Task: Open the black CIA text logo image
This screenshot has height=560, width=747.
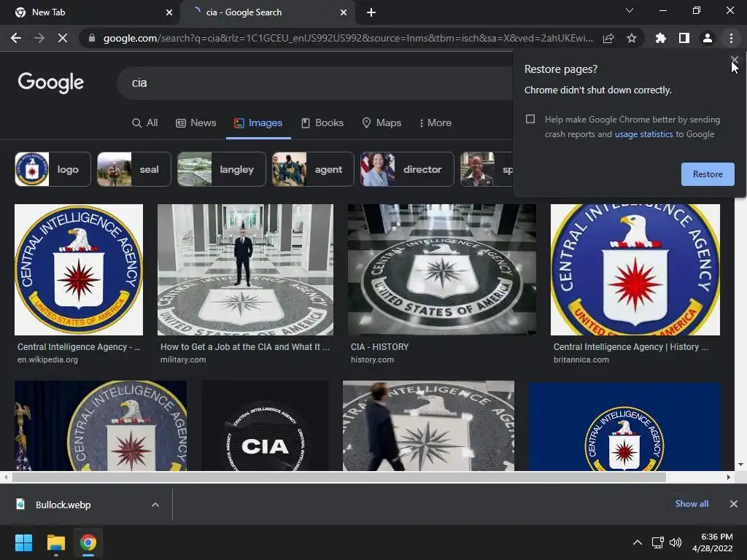Action: point(265,426)
